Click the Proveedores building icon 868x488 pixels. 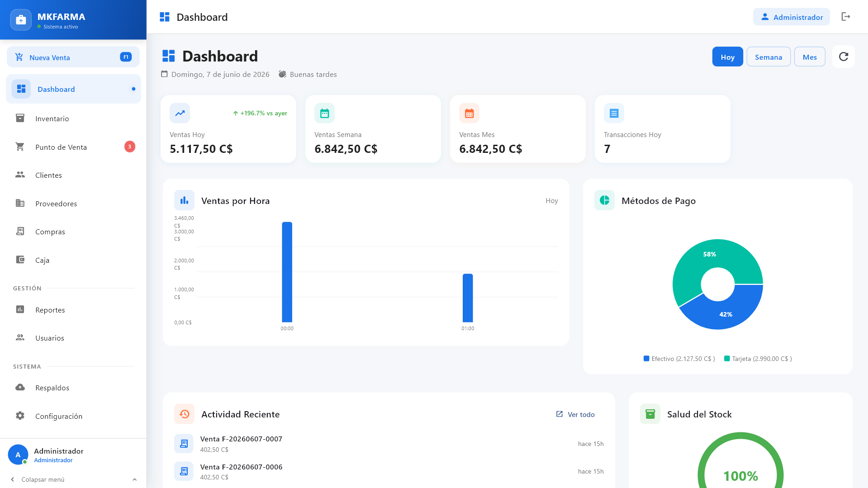point(20,203)
